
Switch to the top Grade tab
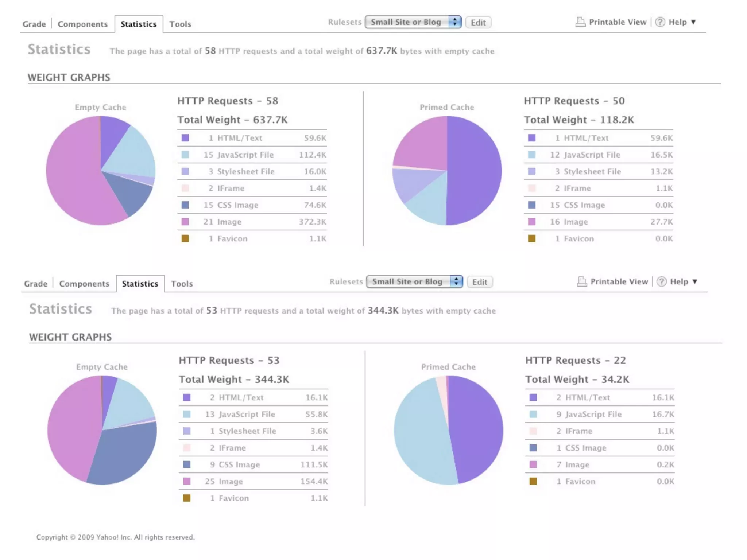click(x=34, y=24)
